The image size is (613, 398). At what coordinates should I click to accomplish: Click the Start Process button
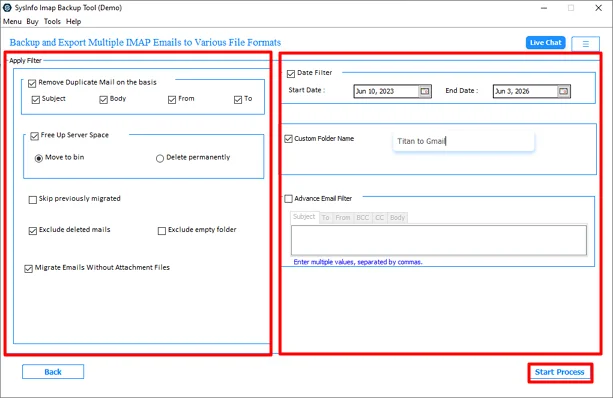click(559, 372)
